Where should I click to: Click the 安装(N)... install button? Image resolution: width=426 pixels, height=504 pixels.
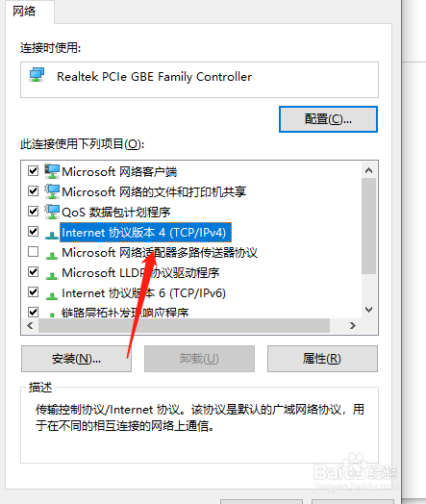tap(77, 359)
